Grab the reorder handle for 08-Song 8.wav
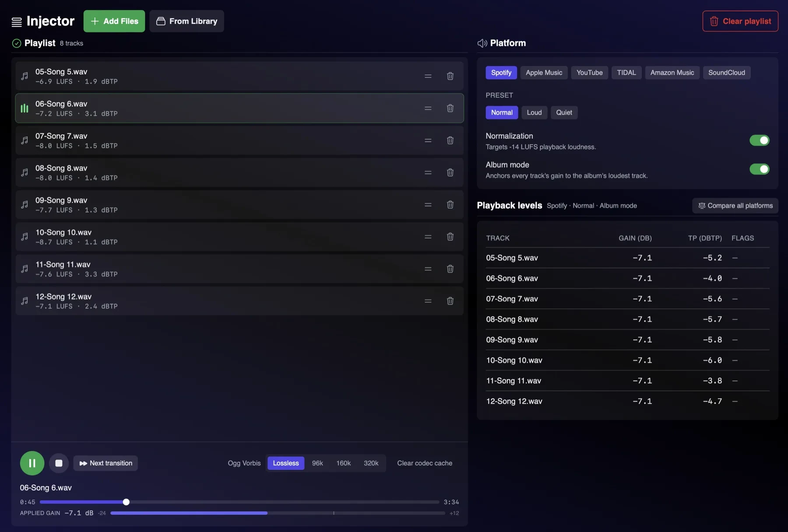This screenshot has height=532, width=788. (428, 172)
